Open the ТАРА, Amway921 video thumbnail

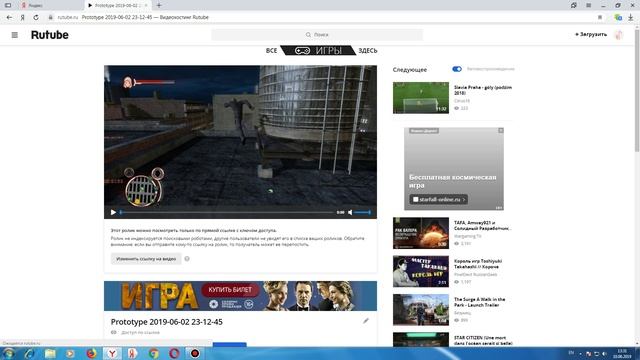[421, 233]
